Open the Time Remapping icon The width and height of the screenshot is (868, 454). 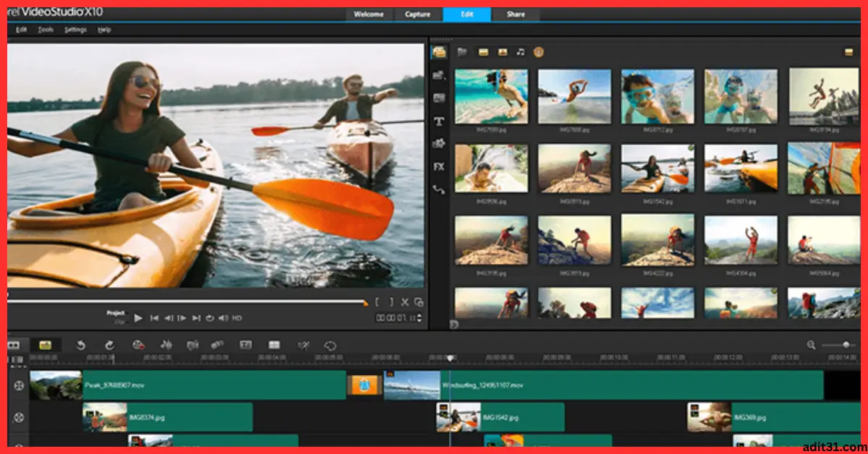click(x=304, y=346)
